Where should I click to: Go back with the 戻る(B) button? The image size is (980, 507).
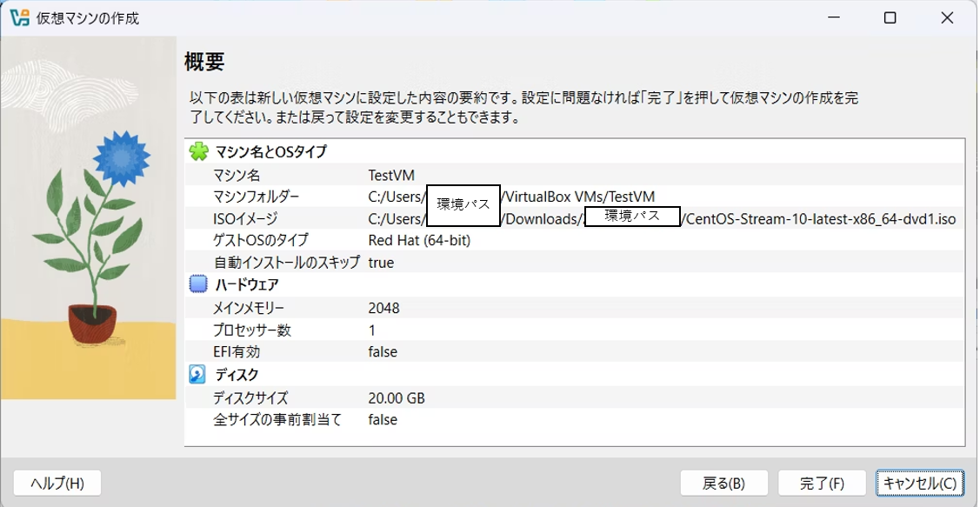point(723,484)
